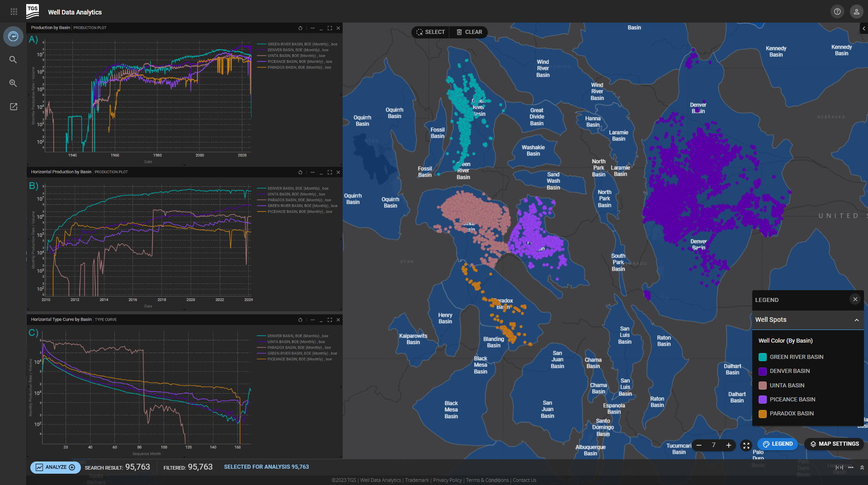
Task: Open more options for Horizontal Production by Basin
Action: [x=312, y=172]
